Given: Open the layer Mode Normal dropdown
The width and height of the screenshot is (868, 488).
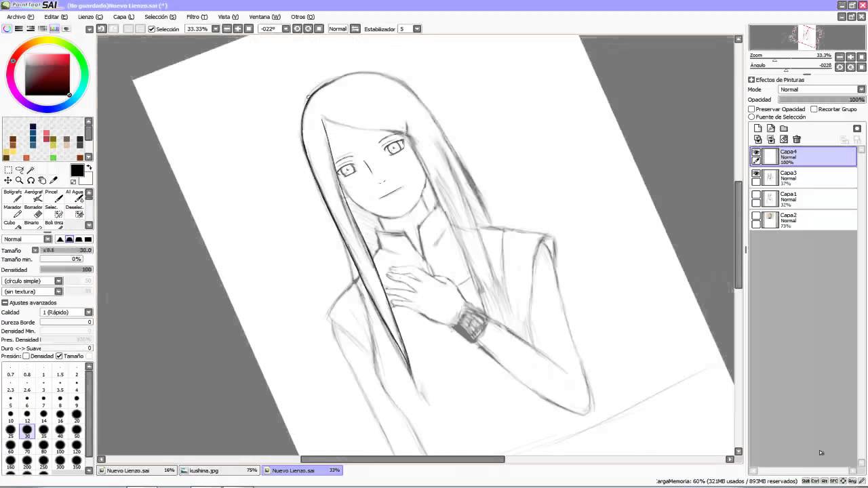Looking at the screenshot, I should pyautogui.click(x=822, y=89).
